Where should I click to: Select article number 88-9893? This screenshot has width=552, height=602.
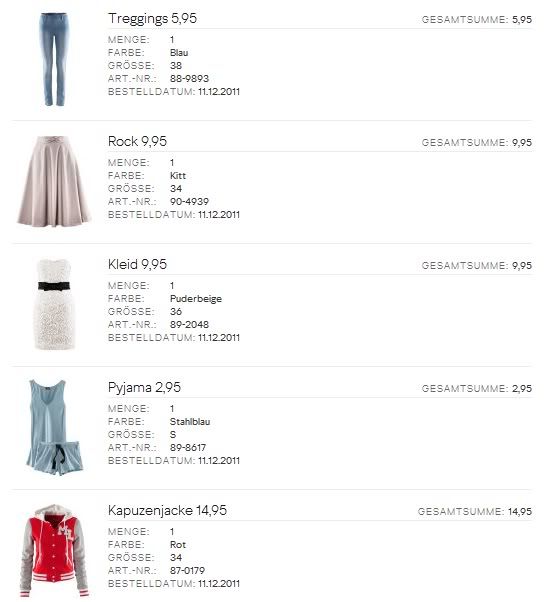(190, 78)
